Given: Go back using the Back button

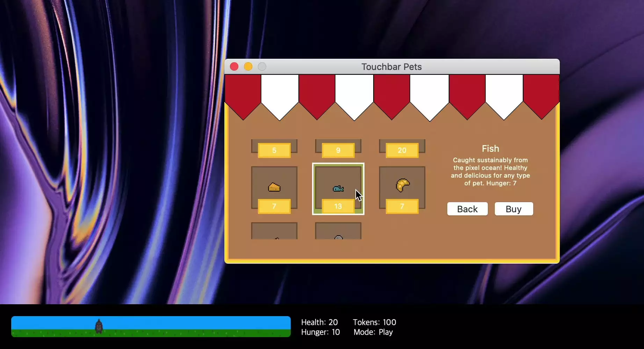Looking at the screenshot, I should (468, 209).
